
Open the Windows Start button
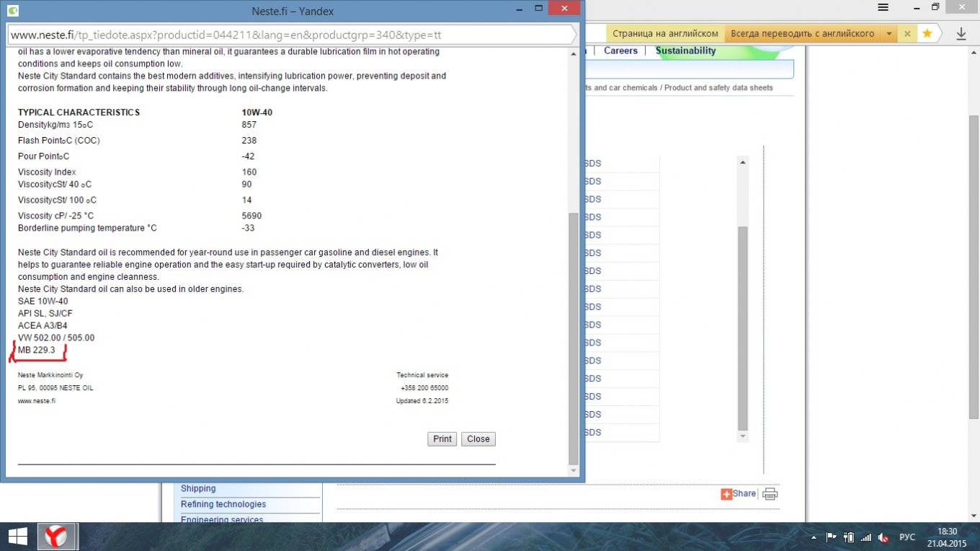pos(17,537)
